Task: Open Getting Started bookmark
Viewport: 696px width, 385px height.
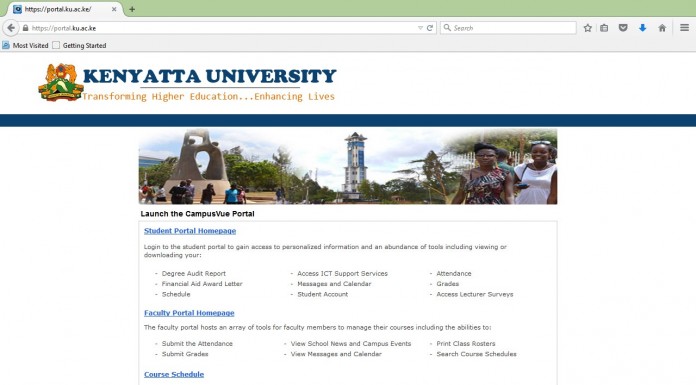Action: (79, 45)
